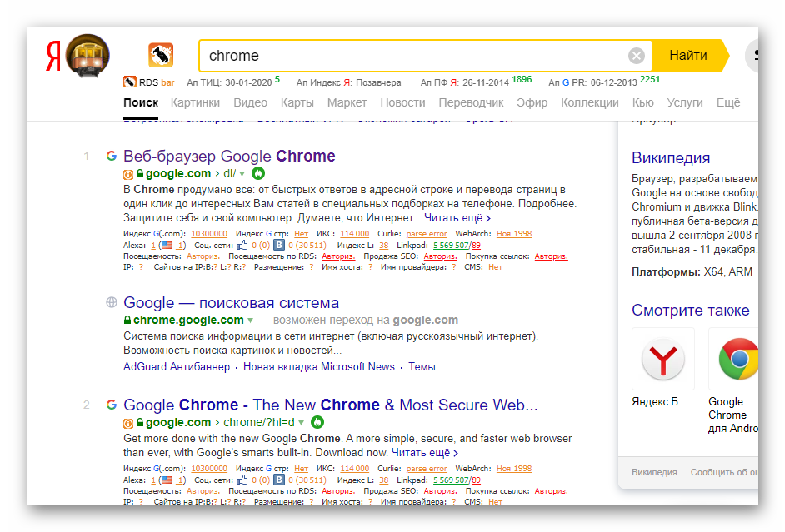Screen dimensions: 785x532
Task: Click Google favicon beside Google Chrome - The New Chrome
Action: (112, 405)
